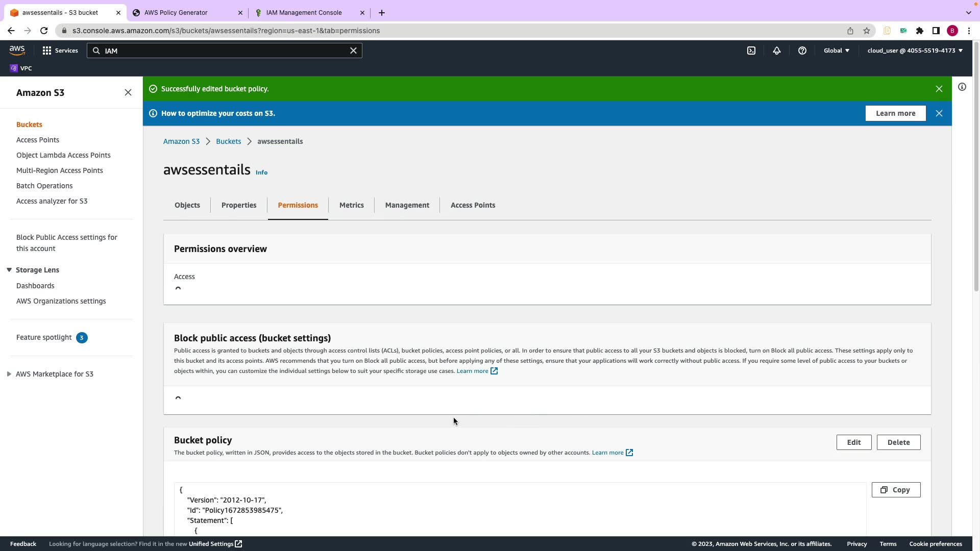Click Edit bucket policy button
The width and height of the screenshot is (980, 551).
click(853, 442)
